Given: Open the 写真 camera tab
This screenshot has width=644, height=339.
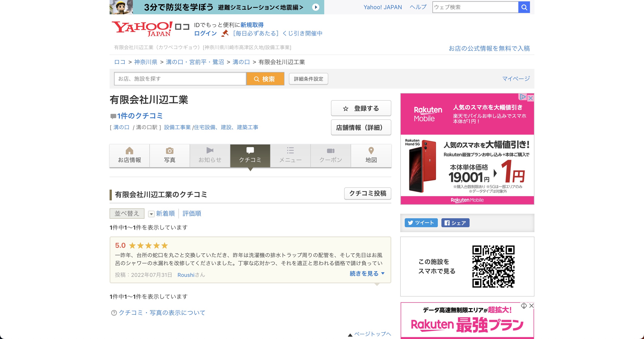Looking at the screenshot, I should pos(169,155).
